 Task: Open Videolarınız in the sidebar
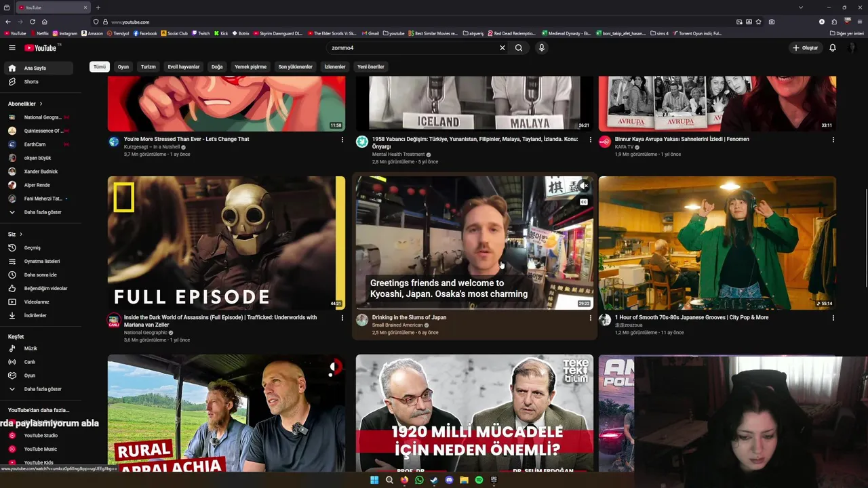(38, 302)
